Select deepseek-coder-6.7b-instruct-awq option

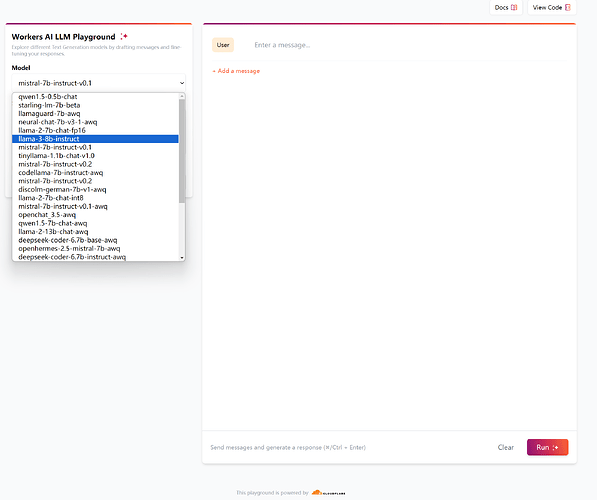[x=95, y=257]
